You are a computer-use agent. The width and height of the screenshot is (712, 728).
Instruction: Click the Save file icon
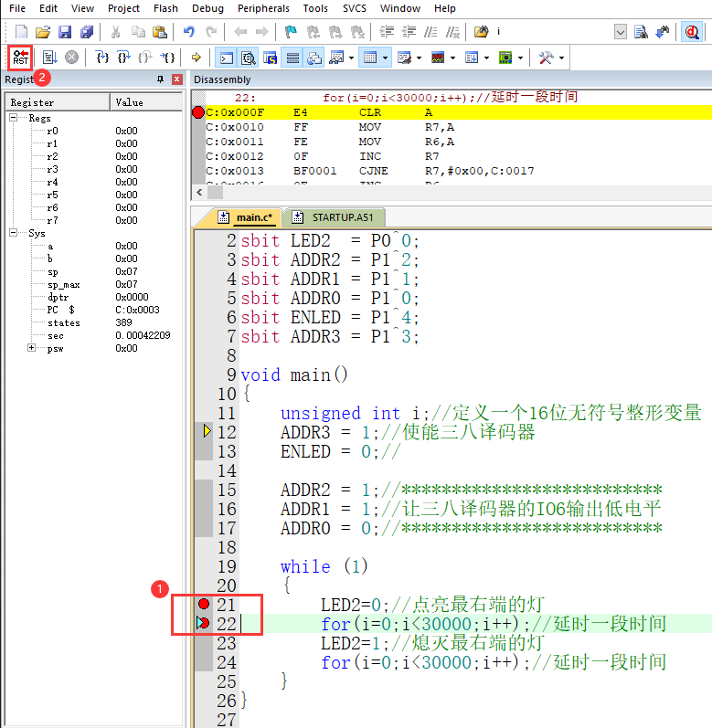[x=65, y=32]
